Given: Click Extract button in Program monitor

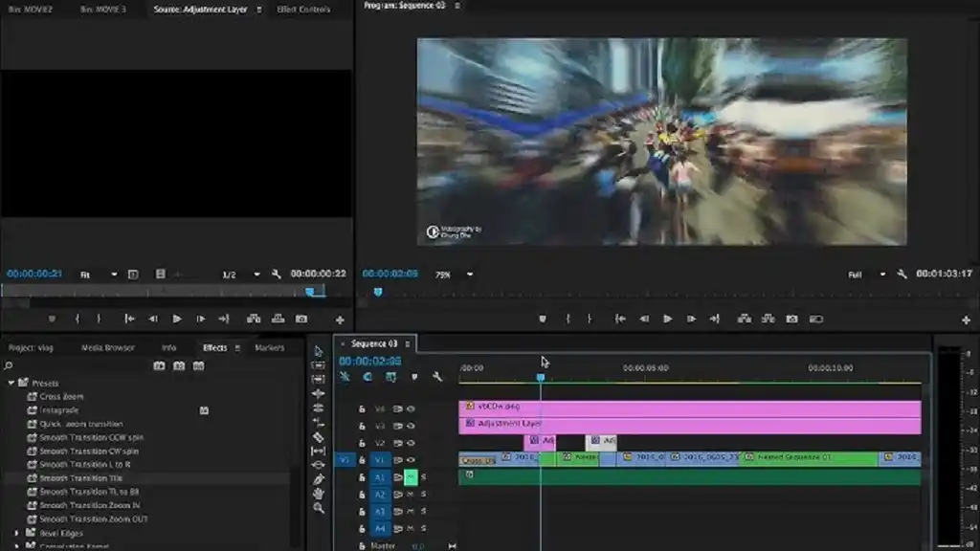Looking at the screenshot, I should [768, 319].
